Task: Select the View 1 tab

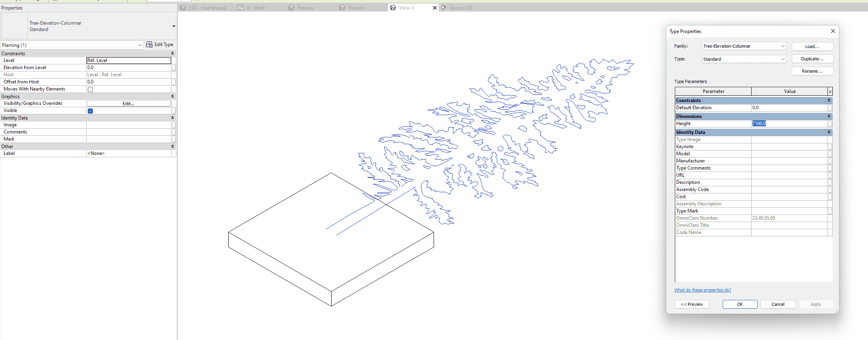Action: (406, 8)
